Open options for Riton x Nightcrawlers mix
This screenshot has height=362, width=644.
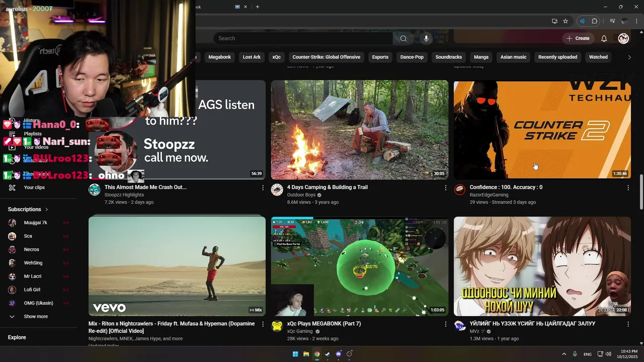point(263,324)
